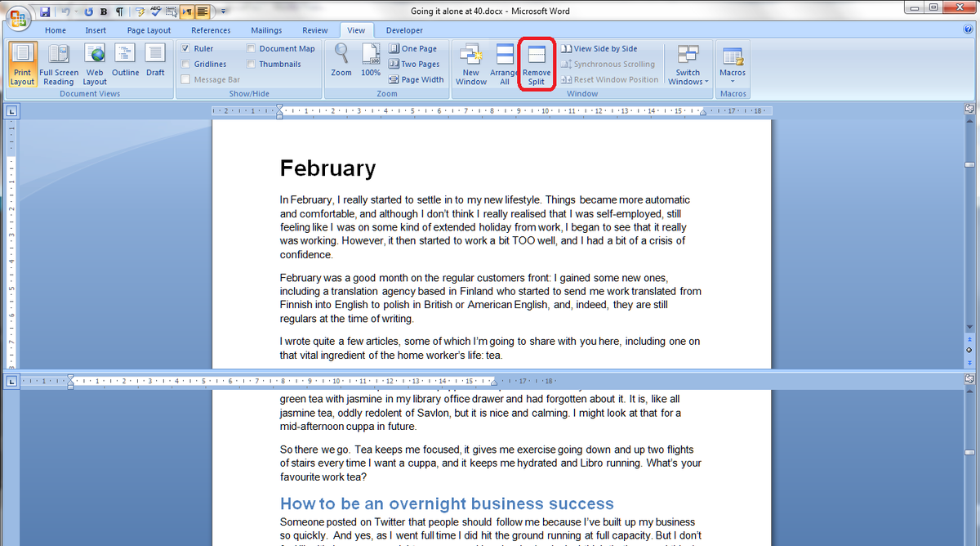The width and height of the screenshot is (980, 546).
Task: Switch to Outline view
Action: [125, 61]
